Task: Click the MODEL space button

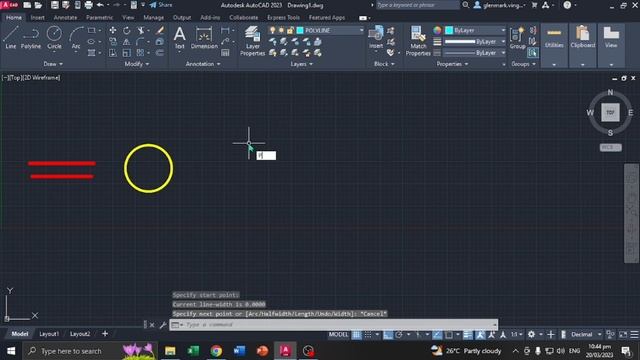Action: coord(338,335)
